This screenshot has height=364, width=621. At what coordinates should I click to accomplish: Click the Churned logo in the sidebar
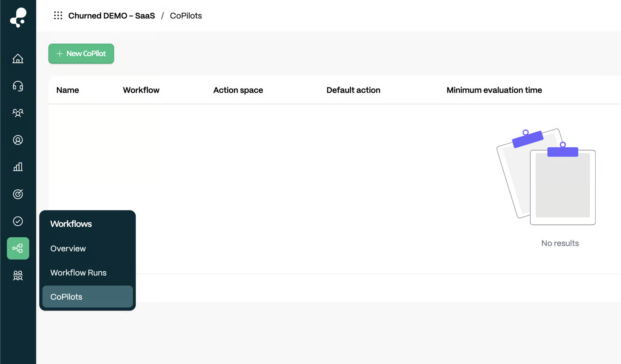pos(18,17)
